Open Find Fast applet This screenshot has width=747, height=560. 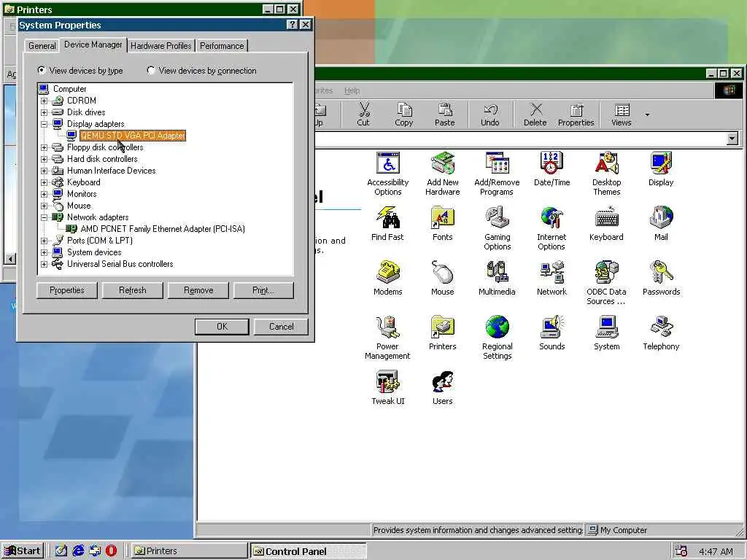pyautogui.click(x=387, y=224)
